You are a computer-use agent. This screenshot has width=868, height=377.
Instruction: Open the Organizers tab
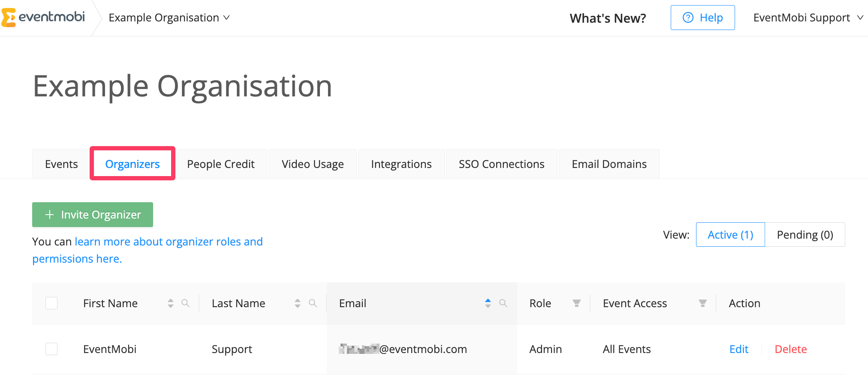pyautogui.click(x=133, y=164)
